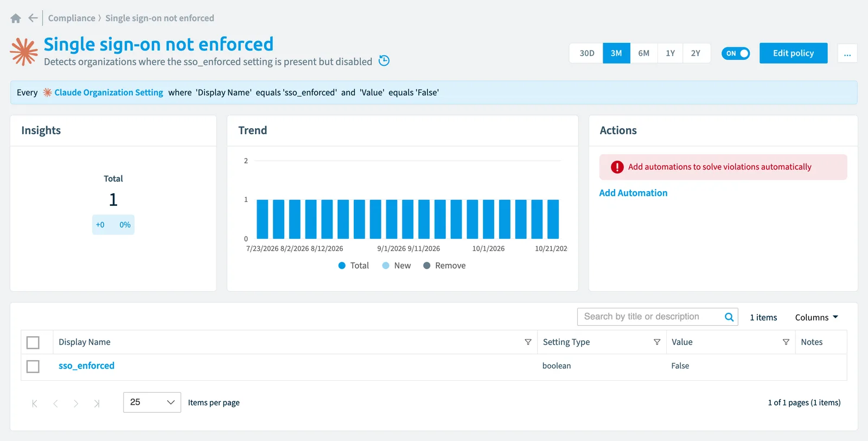The height and width of the screenshot is (441, 868).
Task: Open Value column filter icon
Action: (x=786, y=342)
